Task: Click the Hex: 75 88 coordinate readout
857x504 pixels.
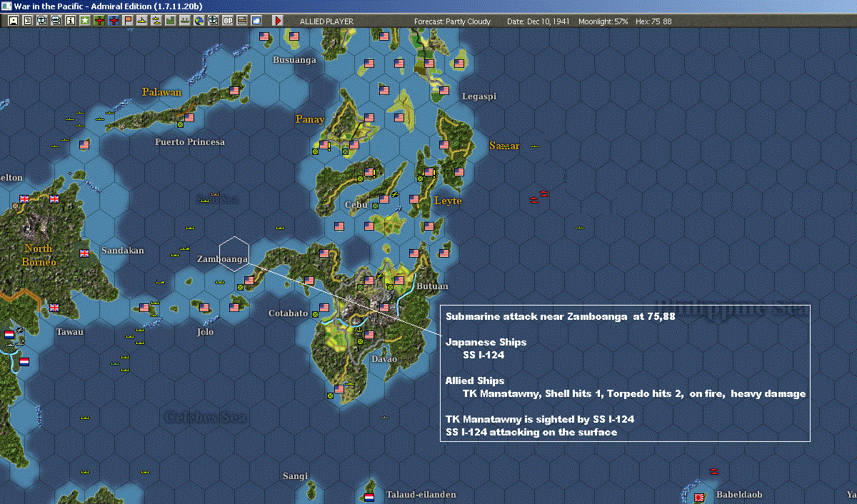Action: pos(652,21)
